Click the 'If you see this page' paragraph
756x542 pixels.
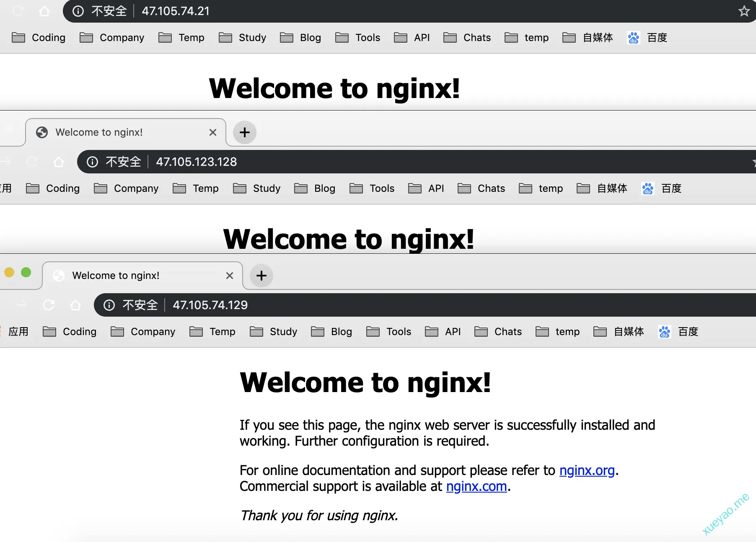point(447,433)
